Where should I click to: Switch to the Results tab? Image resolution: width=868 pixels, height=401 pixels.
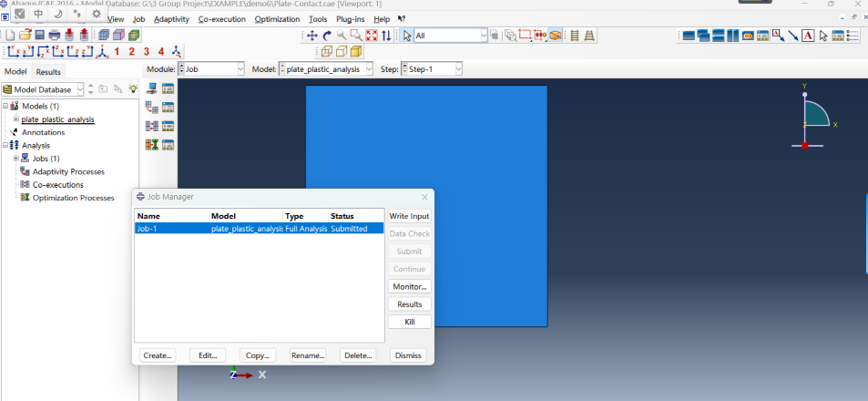[x=48, y=72]
